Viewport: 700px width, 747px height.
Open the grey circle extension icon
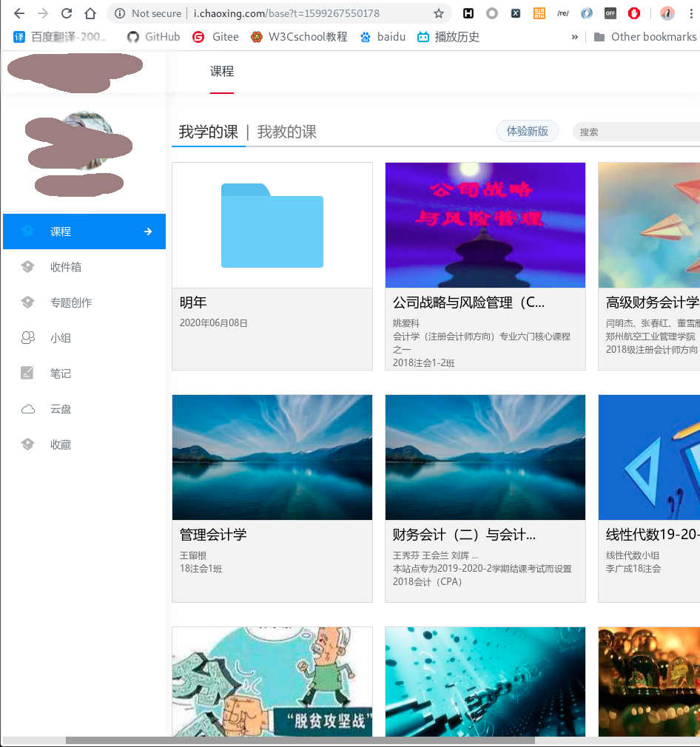point(492,13)
